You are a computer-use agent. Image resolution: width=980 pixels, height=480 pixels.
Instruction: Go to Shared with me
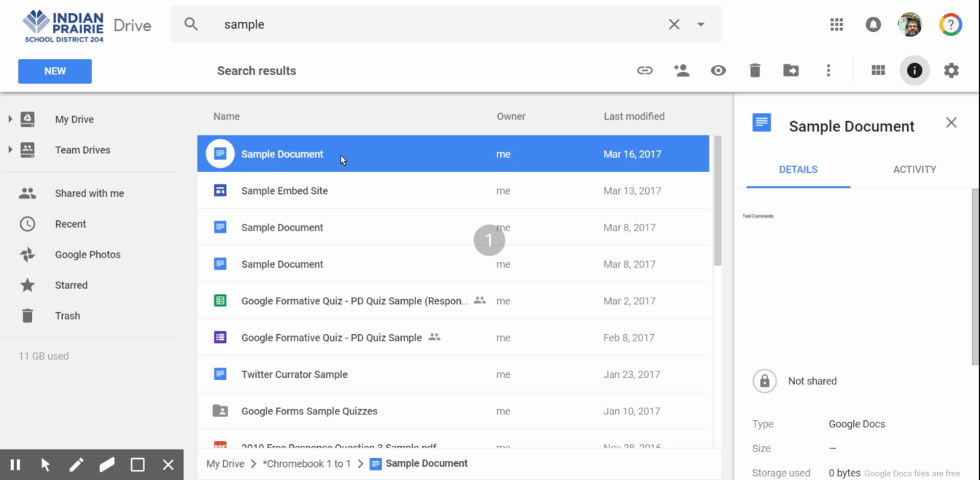tap(89, 193)
